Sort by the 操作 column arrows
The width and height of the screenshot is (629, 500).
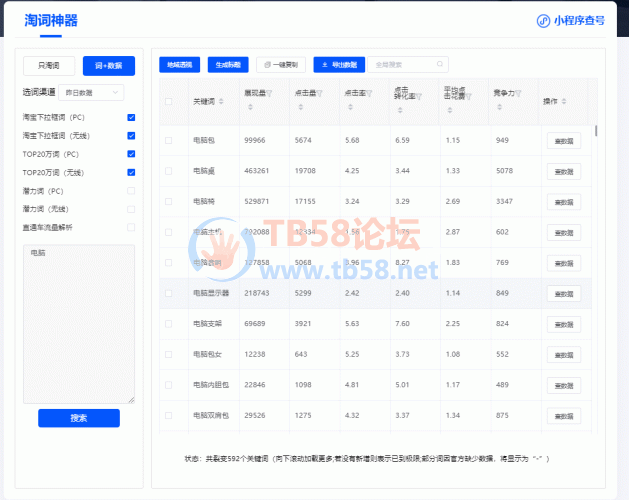tap(564, 102)
